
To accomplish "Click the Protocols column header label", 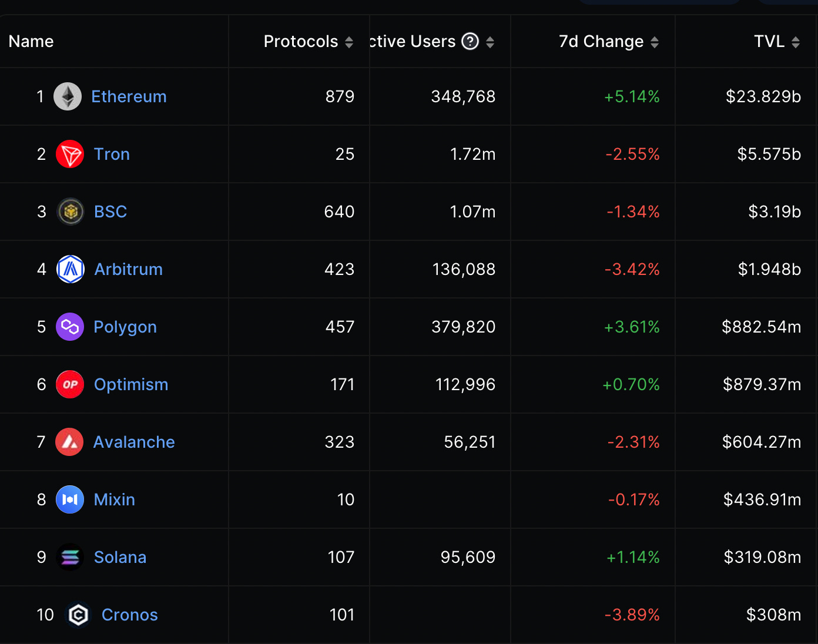I will (x=301, y=41).
